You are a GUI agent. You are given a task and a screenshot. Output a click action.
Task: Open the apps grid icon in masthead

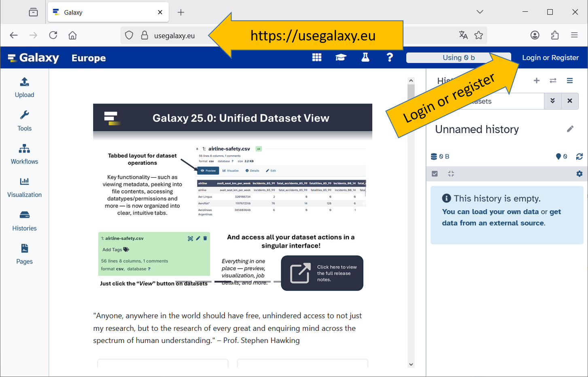(317, 57)
